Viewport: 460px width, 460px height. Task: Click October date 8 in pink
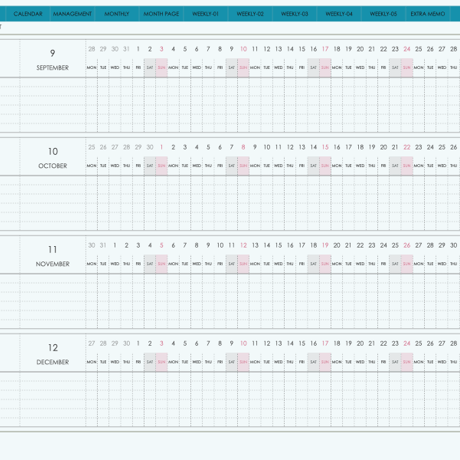pos(243,147)
